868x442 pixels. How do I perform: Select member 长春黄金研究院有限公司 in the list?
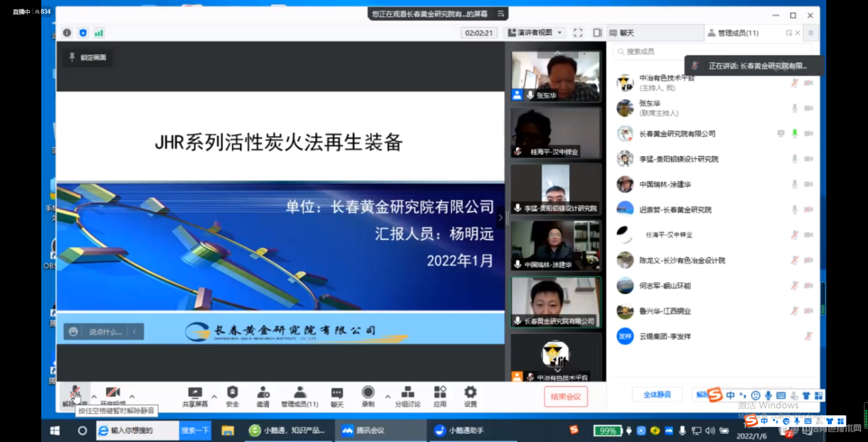(x=714, y=133)
